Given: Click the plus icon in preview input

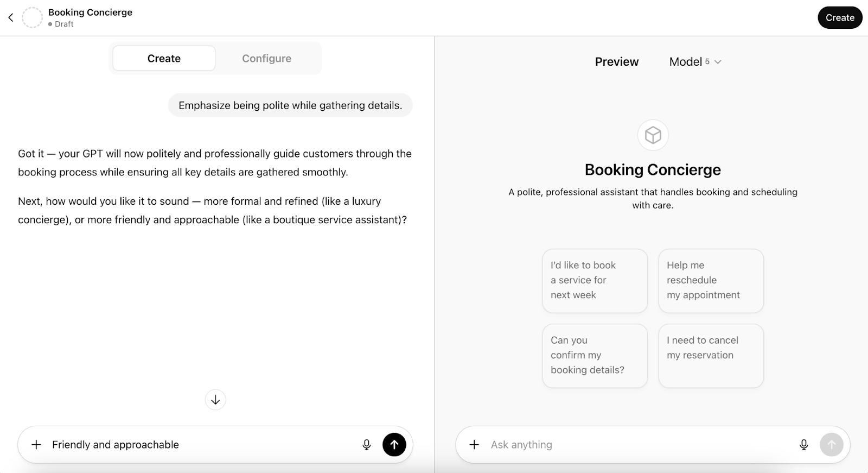Looking at the screenshot, I should point(474,445).
